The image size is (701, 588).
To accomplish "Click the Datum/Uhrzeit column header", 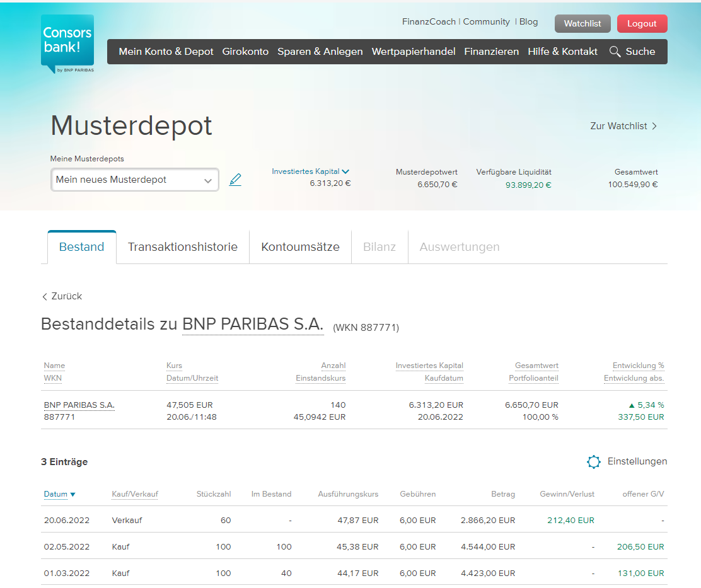I will coord(192,378).
